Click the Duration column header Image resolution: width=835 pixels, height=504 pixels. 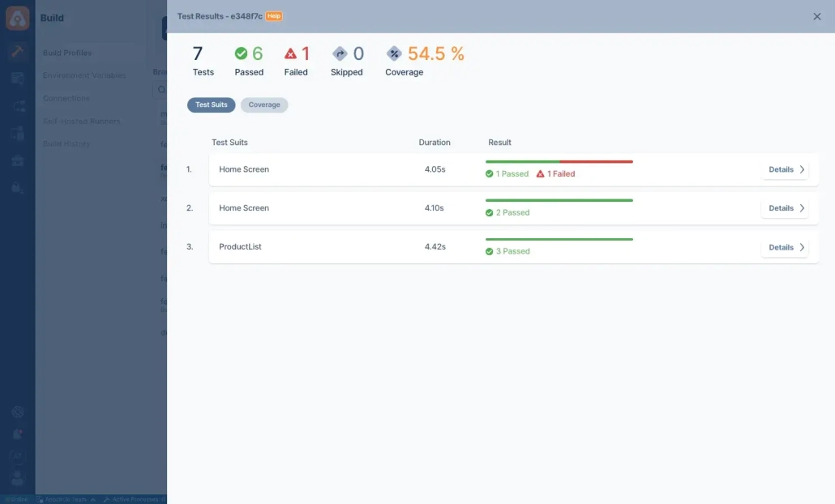[435, 142]
